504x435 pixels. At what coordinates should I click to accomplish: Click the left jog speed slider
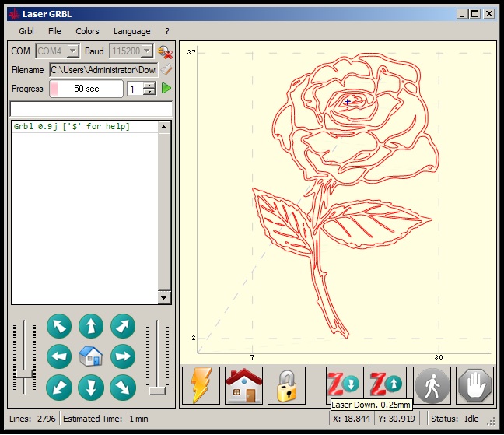tap(25, 356)
